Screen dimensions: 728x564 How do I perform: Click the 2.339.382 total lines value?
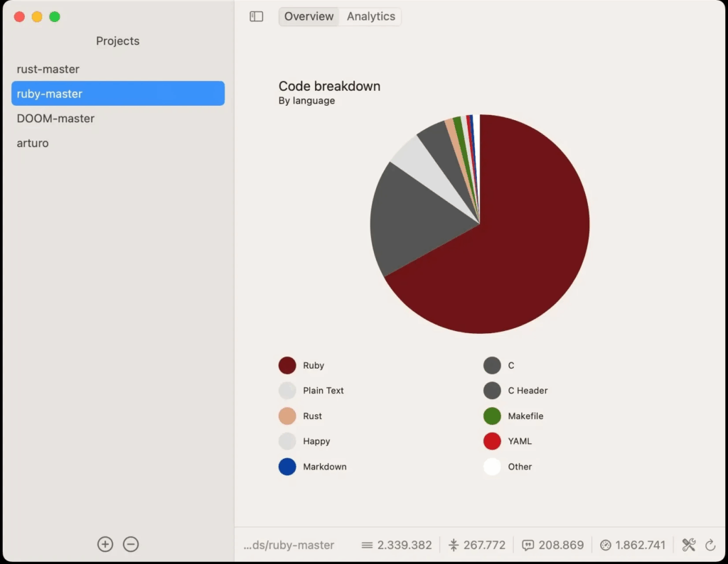click(x=405, y=545)
